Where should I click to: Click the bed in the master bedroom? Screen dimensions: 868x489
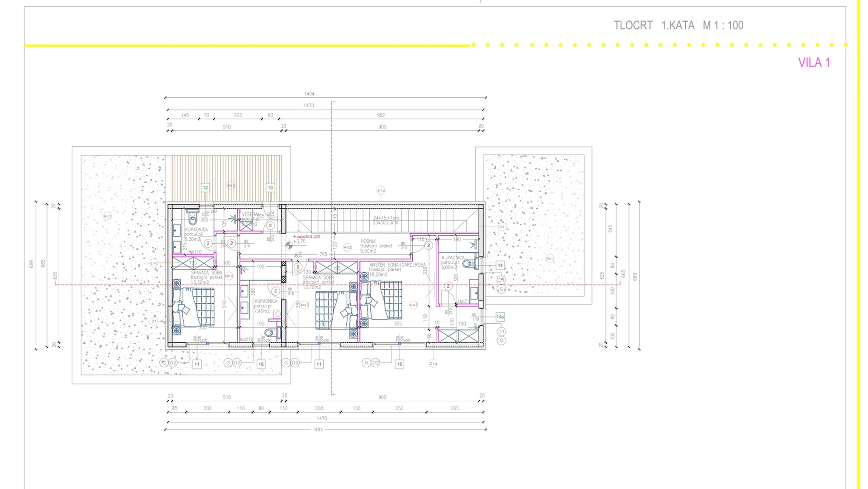pyautogui.click(x=381, y=300)
